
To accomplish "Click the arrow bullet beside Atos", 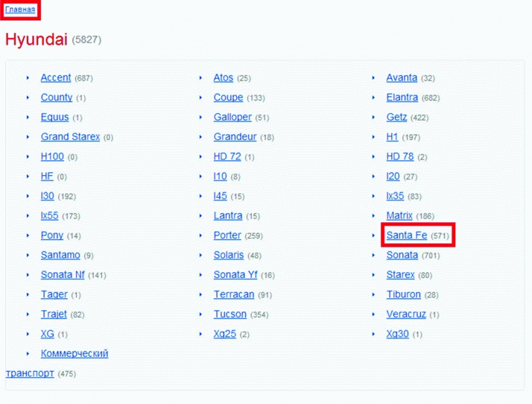I will pos(201,78).
